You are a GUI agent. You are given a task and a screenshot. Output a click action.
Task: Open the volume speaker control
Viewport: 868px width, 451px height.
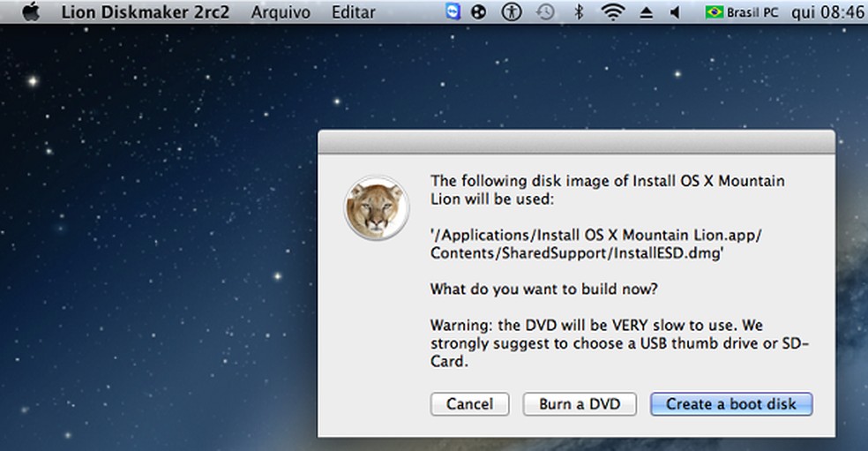(x=675, y=12)
